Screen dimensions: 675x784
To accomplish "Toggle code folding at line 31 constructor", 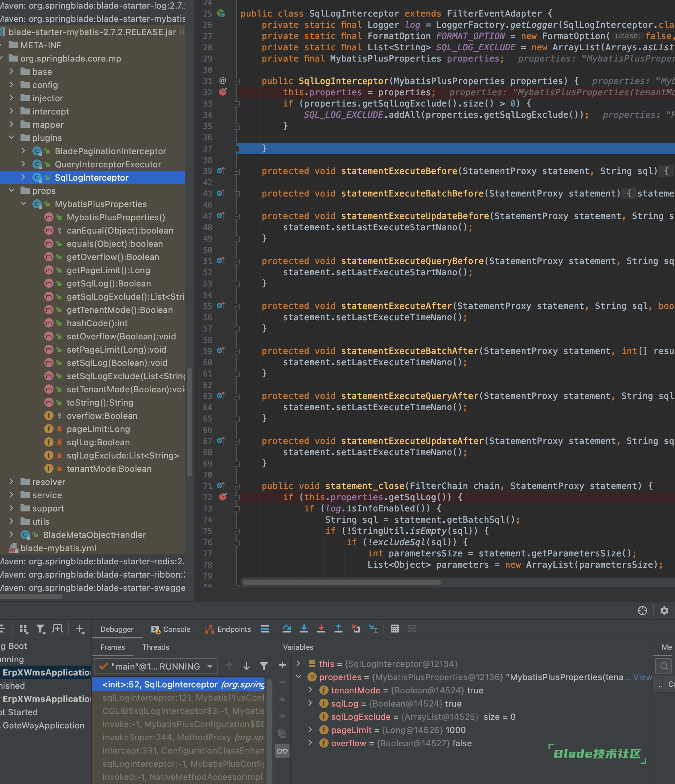I will 237,81.
